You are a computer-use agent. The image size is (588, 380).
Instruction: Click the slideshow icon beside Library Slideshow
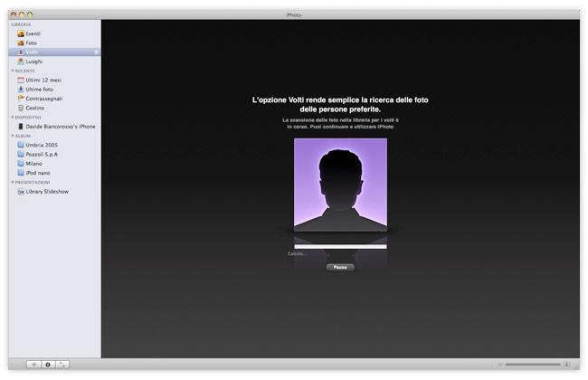coord(21,191)
